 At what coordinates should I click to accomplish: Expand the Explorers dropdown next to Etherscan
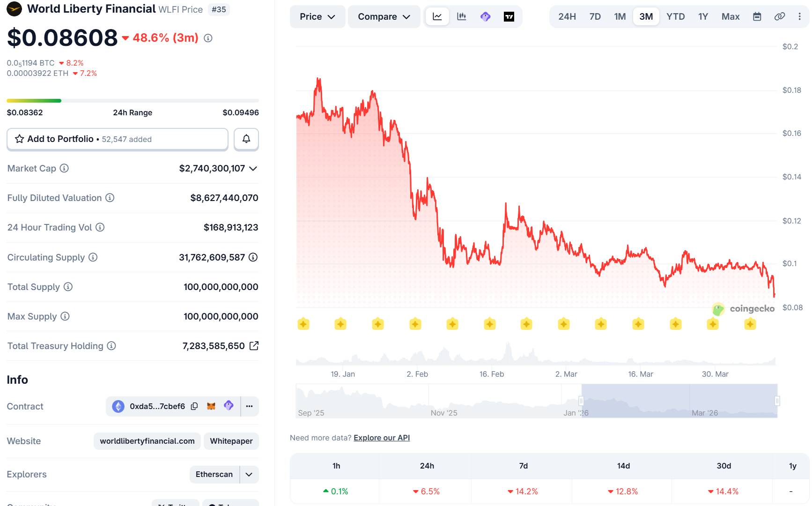pos(249,474)
